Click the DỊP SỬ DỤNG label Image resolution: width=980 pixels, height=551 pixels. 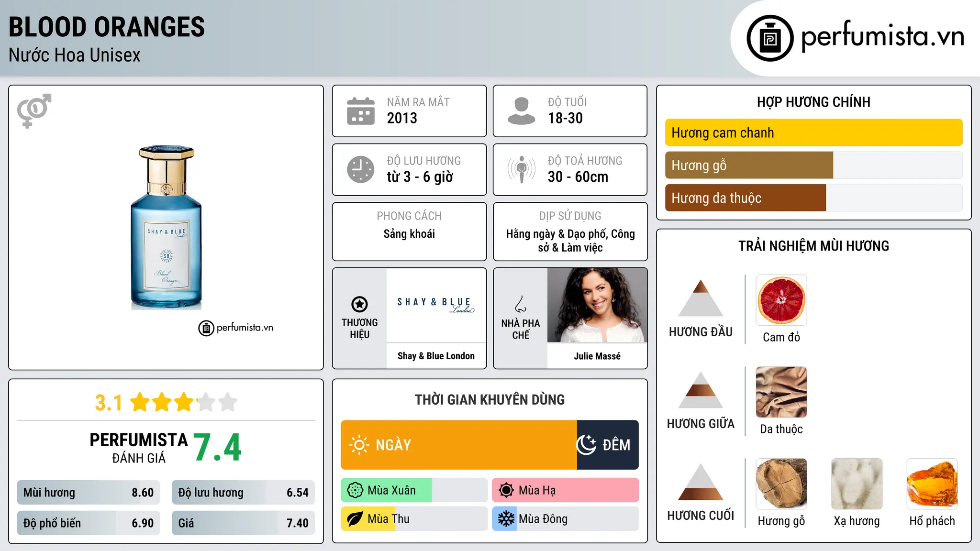tap(570, 216)
